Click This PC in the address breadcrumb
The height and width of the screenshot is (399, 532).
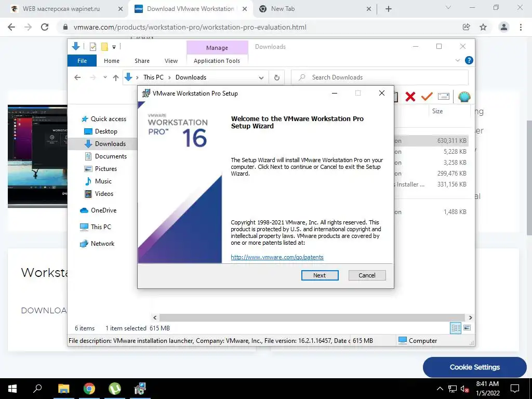(x=153, y=77)
